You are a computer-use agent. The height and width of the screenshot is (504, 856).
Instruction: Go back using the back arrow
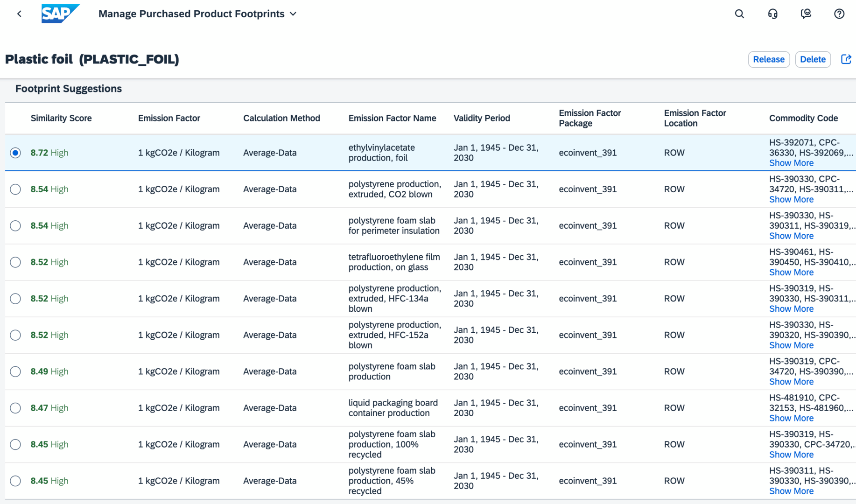(19, 14)
